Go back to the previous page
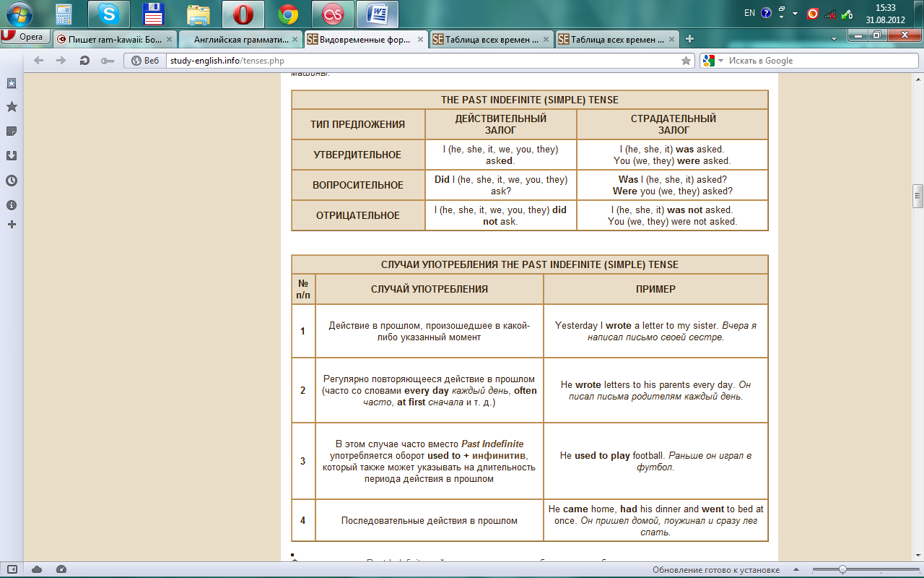Image resolution: width=924 pixels, height=578 pixels. (x=39, y=61)
